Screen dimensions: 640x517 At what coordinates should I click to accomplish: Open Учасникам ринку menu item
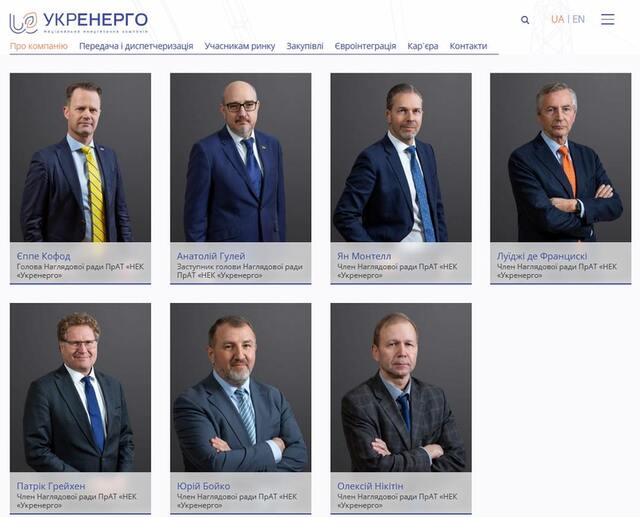pos(240,46)
